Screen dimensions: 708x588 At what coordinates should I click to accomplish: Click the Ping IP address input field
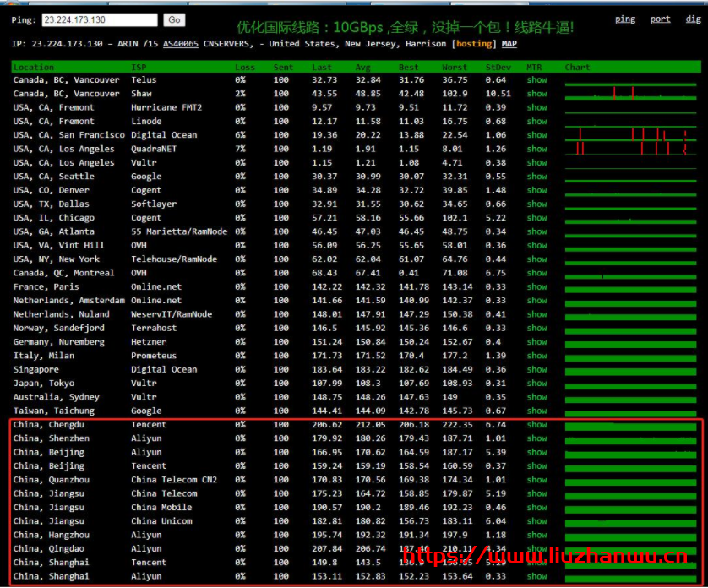pos(99,19)
